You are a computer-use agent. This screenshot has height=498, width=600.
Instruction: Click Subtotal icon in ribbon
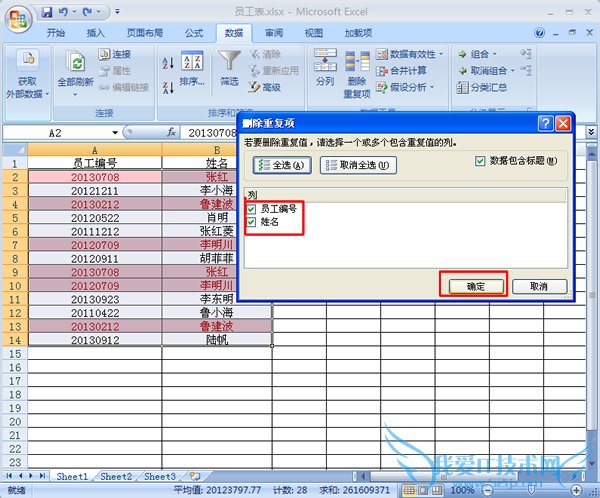coord(463,87)
